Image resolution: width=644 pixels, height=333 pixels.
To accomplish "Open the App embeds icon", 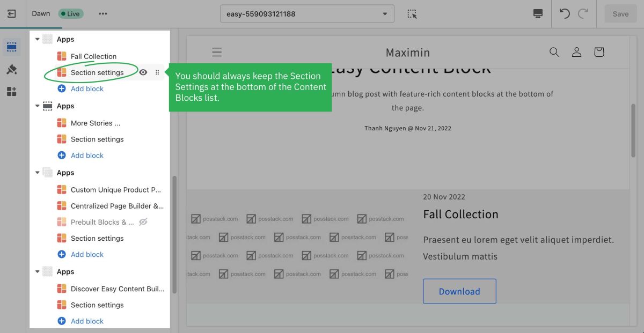I will [12, 92].
